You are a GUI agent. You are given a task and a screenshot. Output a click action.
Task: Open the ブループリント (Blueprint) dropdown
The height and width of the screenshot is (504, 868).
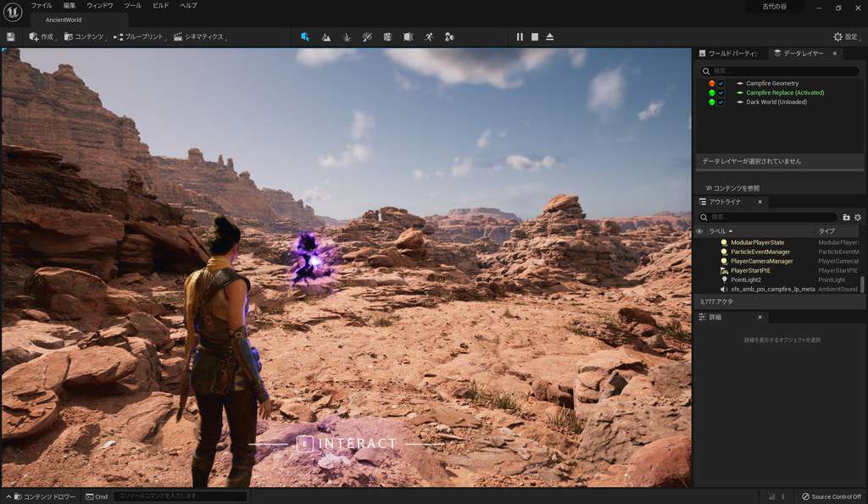click(x=140, y=37)
